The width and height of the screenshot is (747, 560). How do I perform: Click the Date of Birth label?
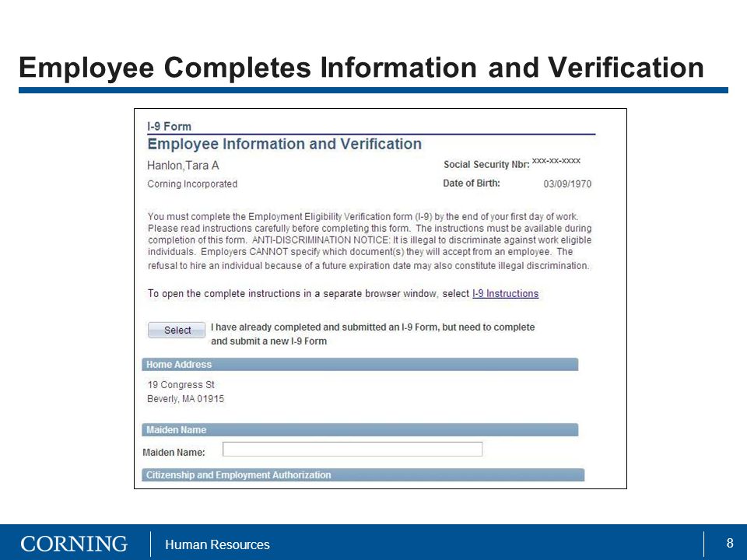click(x=472, y=183)
